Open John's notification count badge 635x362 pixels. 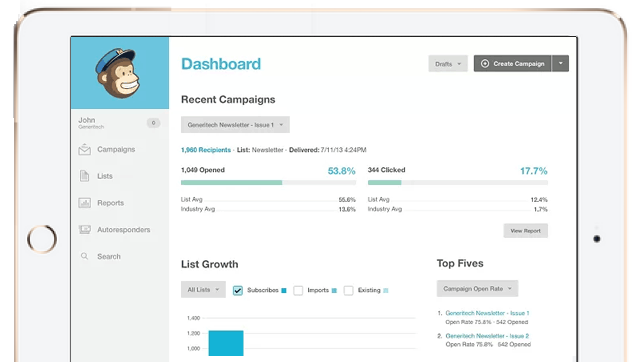pyautogui.click(x=153, y=123)
